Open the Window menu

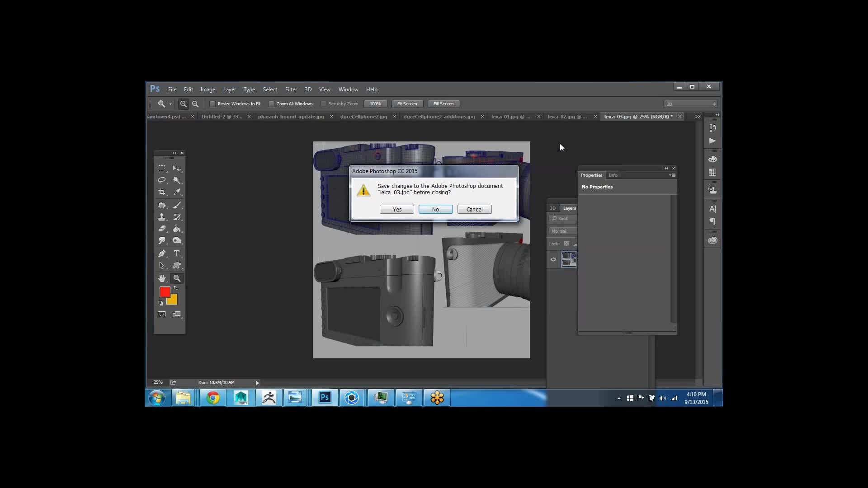tap(348, 89)
